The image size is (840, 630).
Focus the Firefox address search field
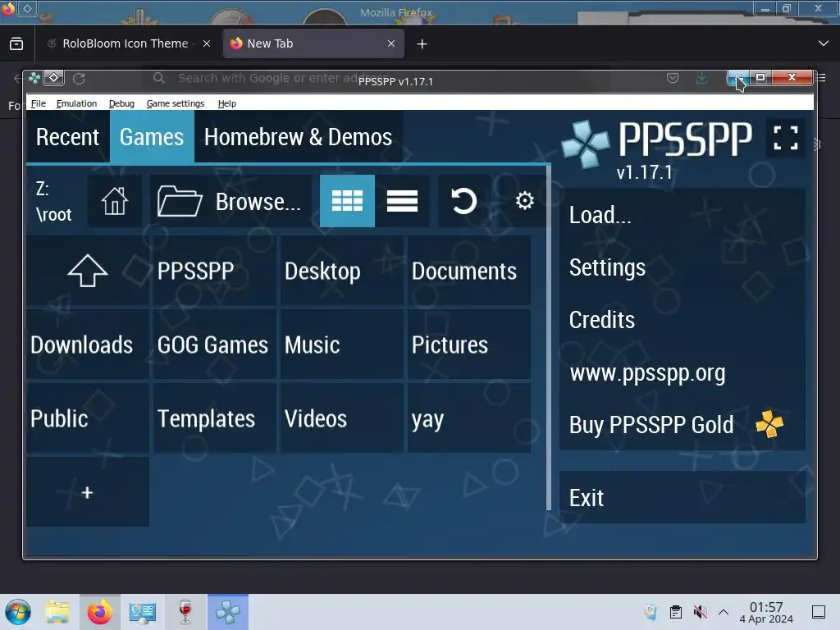375,78
